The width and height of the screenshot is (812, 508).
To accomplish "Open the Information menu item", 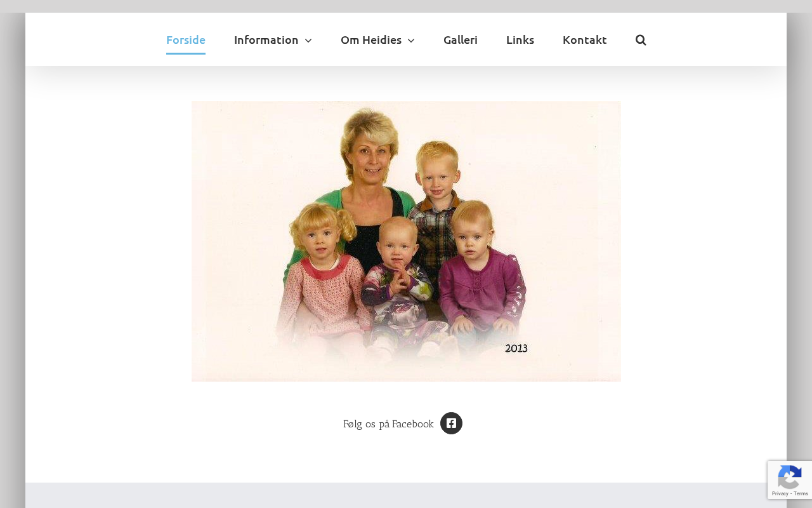I will tap(266, 40).
